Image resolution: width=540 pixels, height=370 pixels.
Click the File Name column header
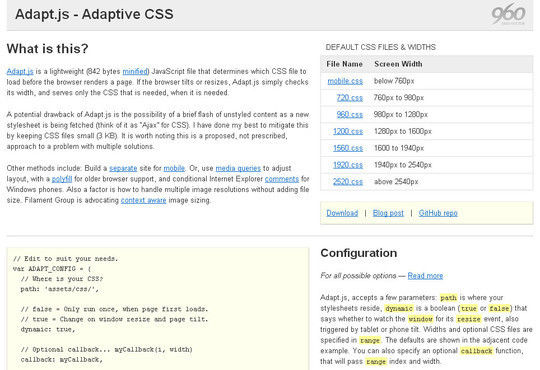click(344, 64)
